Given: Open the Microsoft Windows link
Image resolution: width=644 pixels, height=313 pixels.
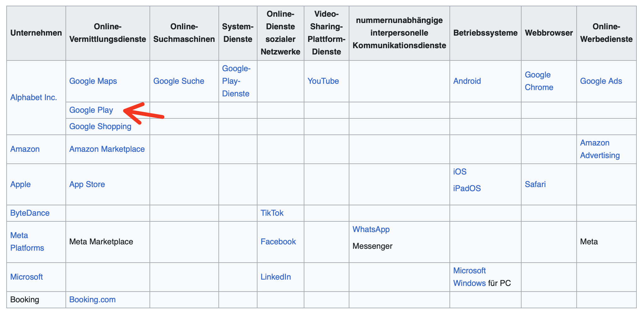Looking at the screenshot, I should click(469, 277).
